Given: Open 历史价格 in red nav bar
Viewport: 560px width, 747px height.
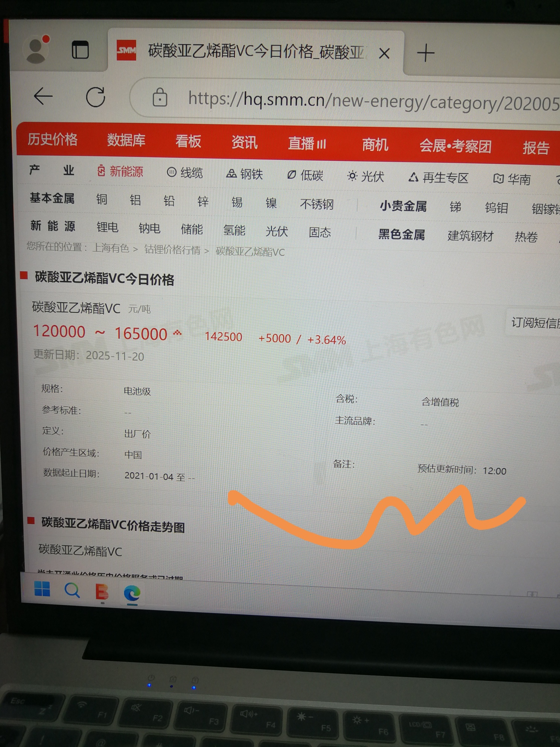Looking at the screenshot, I should tap(53, 139).
